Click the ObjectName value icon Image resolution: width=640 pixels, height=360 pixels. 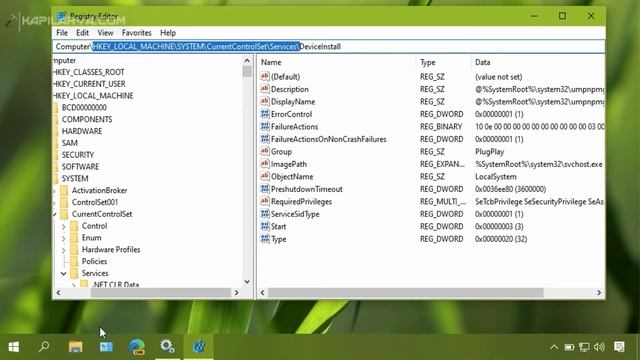pyautogui.click(x=264, y=176)
